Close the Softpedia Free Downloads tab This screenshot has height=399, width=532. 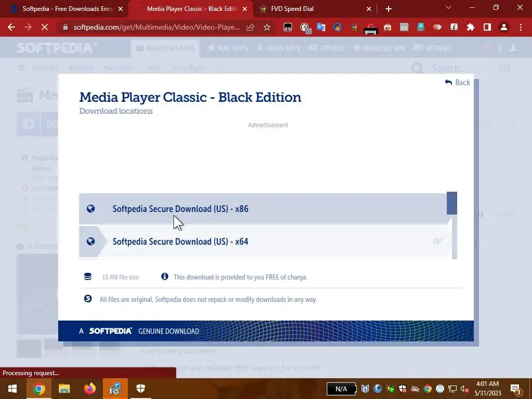pyautogui.click(x=121, y=9)
